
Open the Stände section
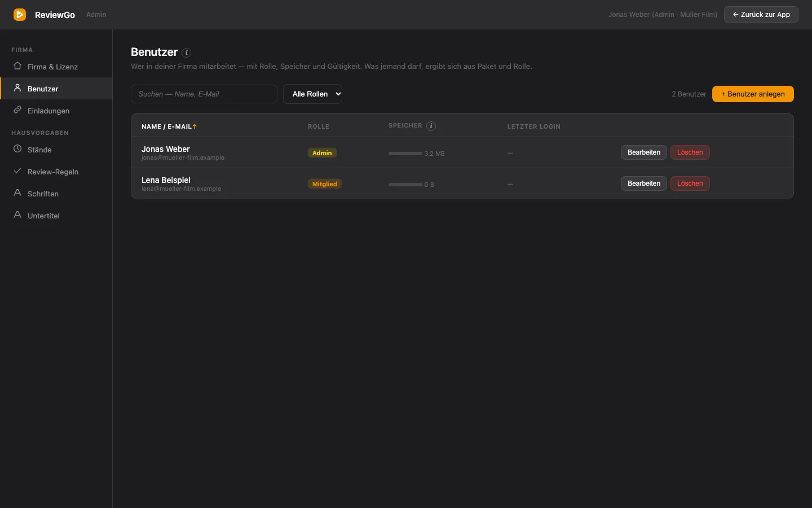56,150
